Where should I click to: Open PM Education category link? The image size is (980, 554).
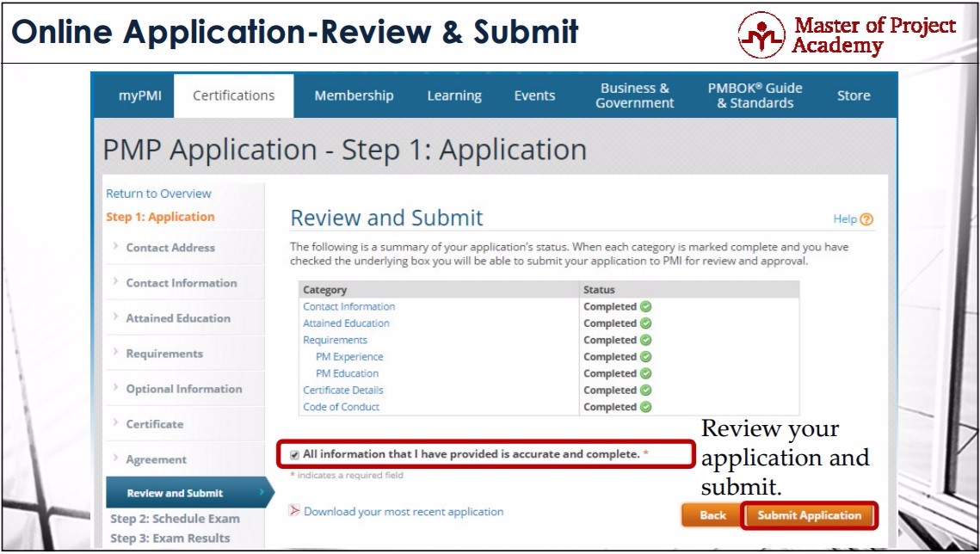pyautogui.click(x=347, y=373)
